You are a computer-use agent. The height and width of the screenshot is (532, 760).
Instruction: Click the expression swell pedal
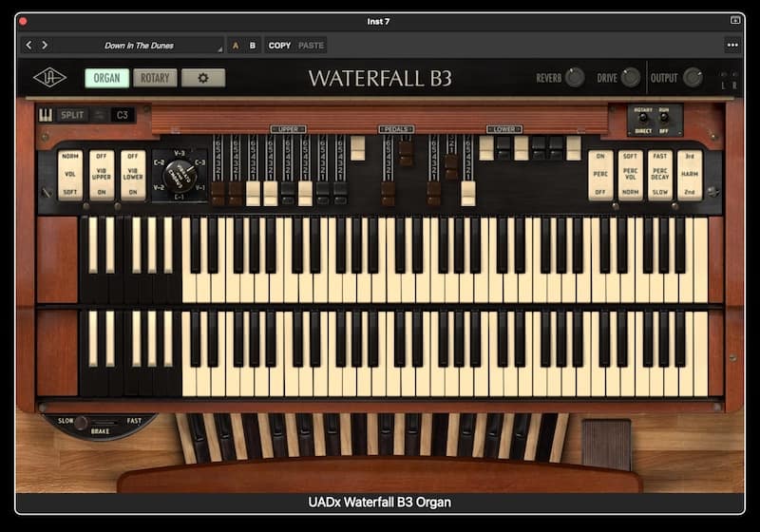(606, 445)
